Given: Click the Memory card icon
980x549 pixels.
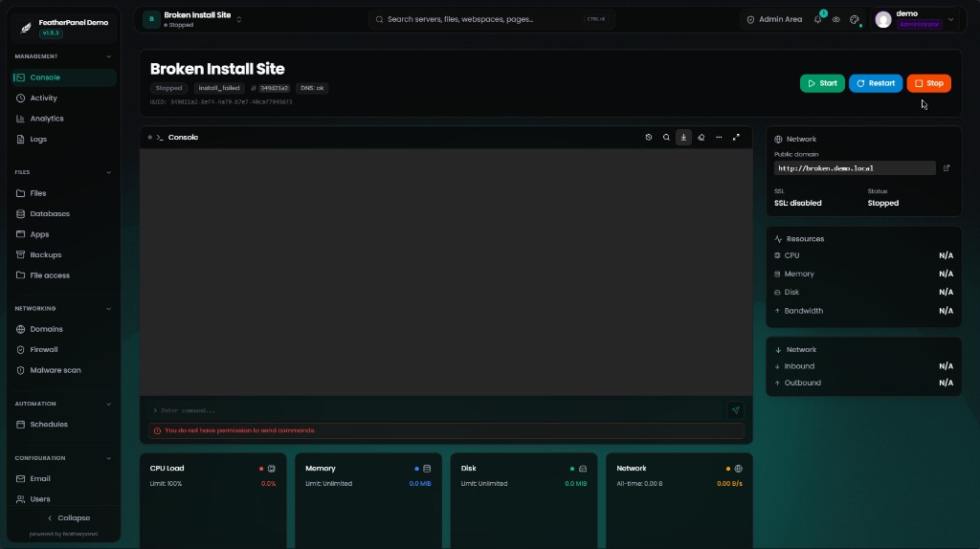Looking at the screenshot, I should point(427,469).
